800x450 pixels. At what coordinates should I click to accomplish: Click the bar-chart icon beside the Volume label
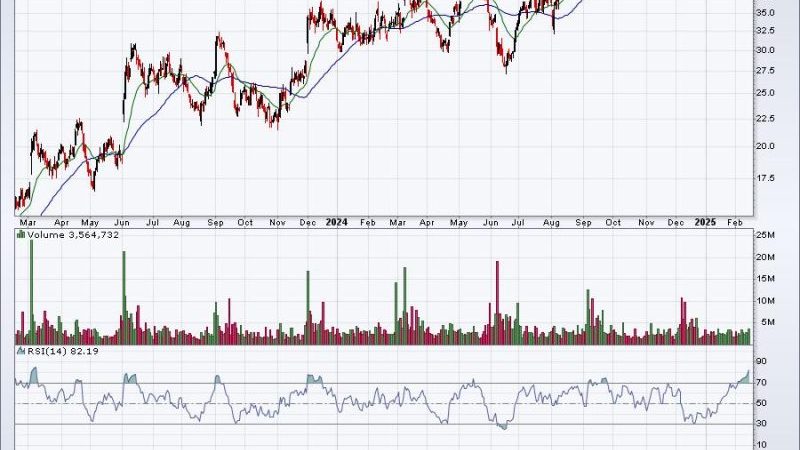coord(21,235)
